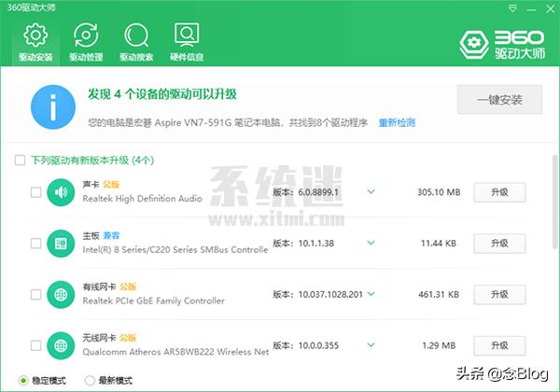This screenshot has height=392, width=560.
Task: Click the 兼容 tag next to 主板
Action: tap(111, 235)
